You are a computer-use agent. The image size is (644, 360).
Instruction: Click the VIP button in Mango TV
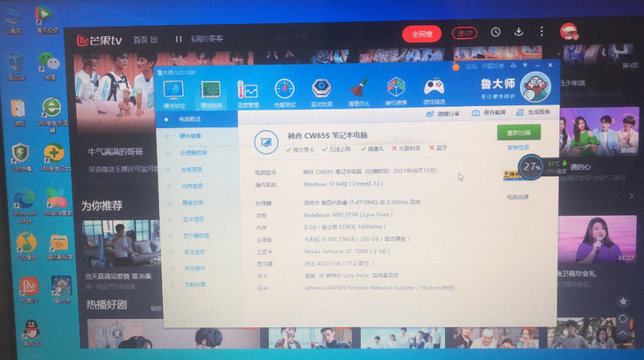pos(464,34)
